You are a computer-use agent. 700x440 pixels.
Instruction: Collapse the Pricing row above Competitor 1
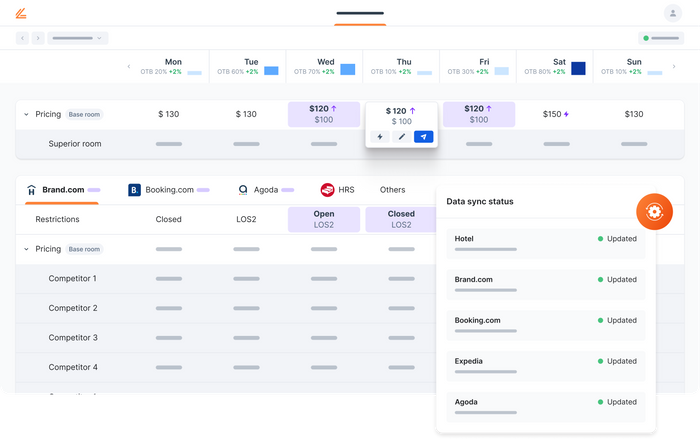[26, 249]
